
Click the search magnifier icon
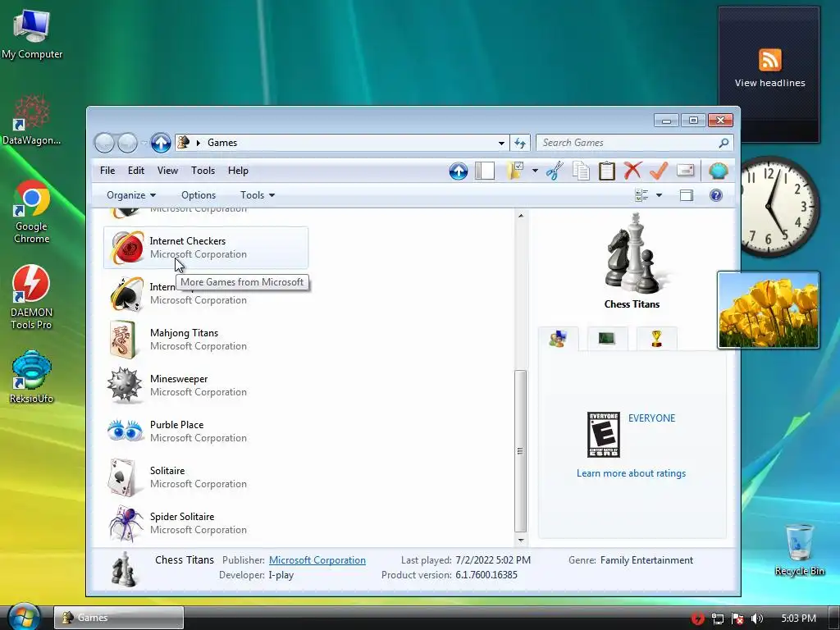point(724,143)
